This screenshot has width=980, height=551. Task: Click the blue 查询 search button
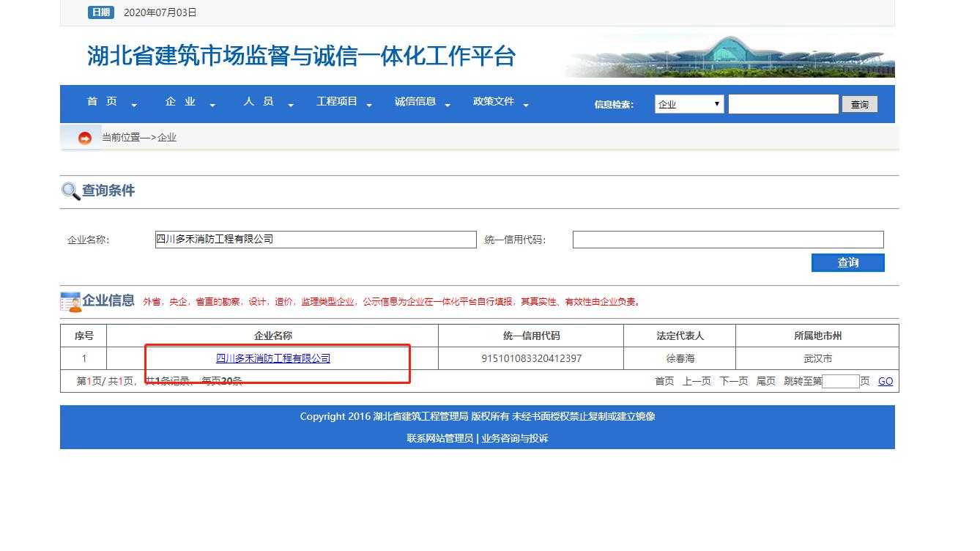click(x=847, y=262)
